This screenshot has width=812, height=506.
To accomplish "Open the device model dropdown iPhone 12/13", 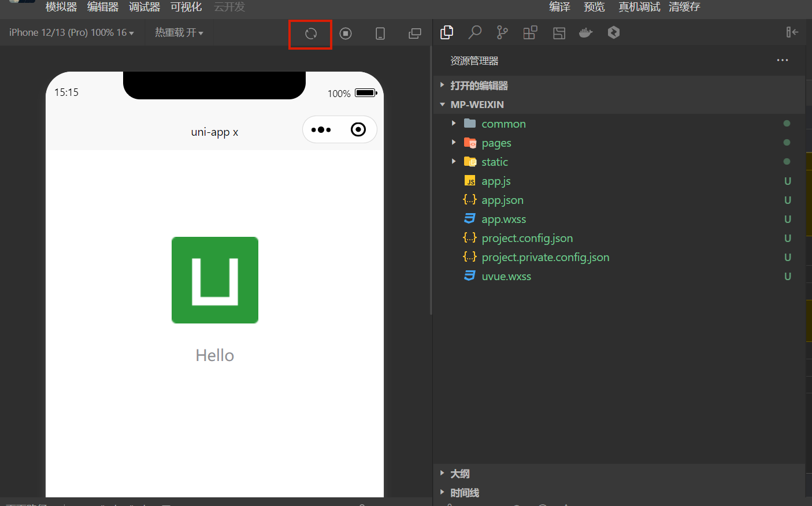I will pyautogui.click(x=72, y=33).
